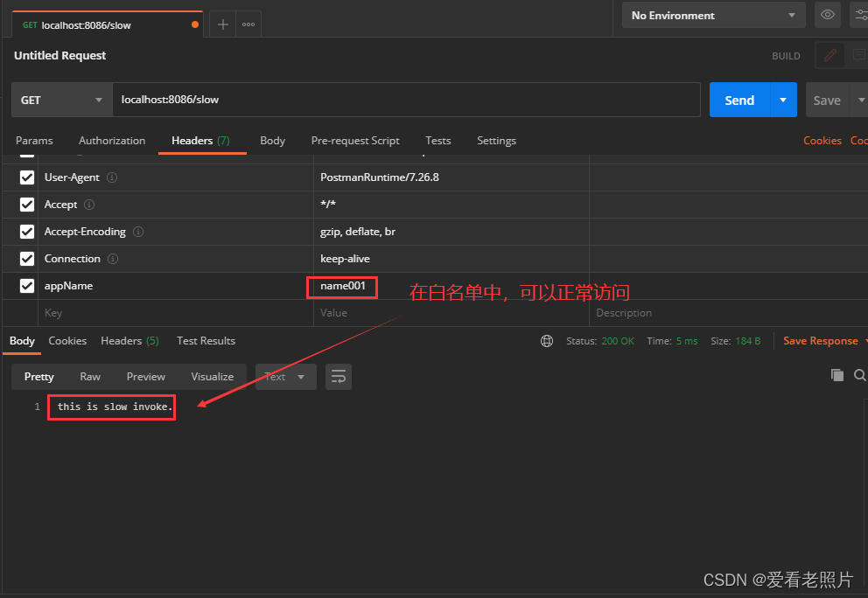Click BUILD mode label
Screen dimensions: 868x598
pos(786,56)
